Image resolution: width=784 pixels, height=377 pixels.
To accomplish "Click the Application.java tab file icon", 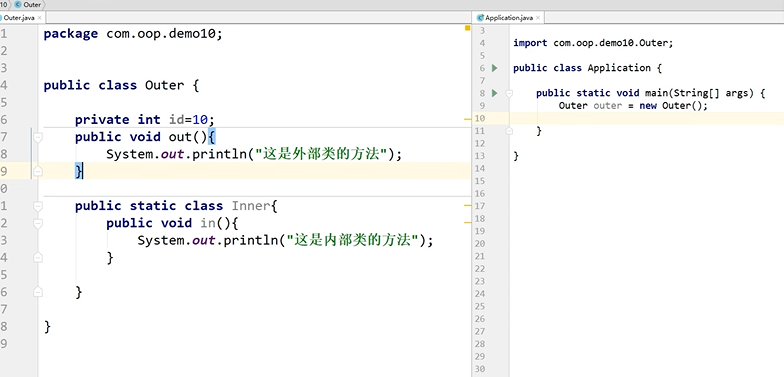I will pyautogui.click(x=481, y=18).
